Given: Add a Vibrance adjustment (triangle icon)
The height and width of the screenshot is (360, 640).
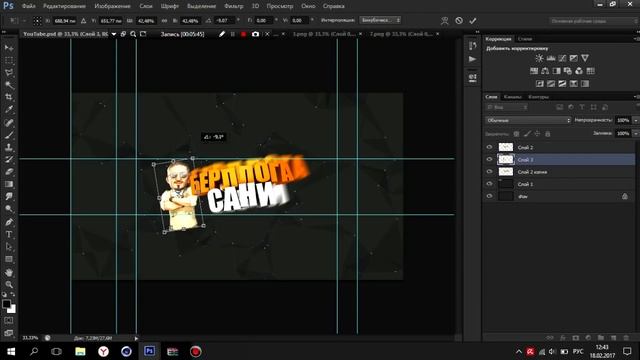Looking at the screenshot, I should (585, 58).
